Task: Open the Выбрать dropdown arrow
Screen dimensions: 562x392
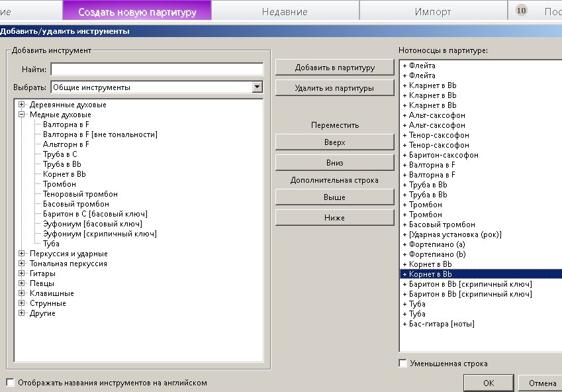Action: click(257, 87)
